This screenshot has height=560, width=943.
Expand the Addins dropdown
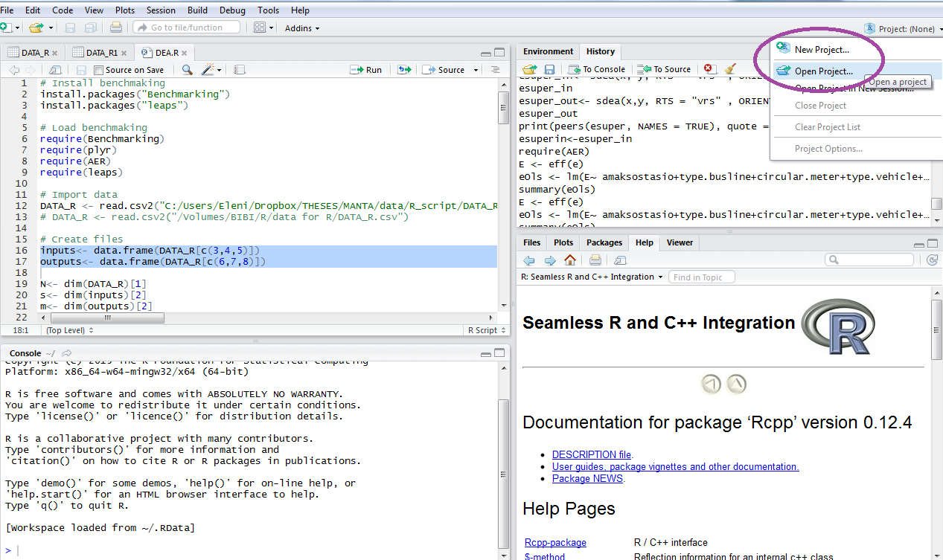302,28
